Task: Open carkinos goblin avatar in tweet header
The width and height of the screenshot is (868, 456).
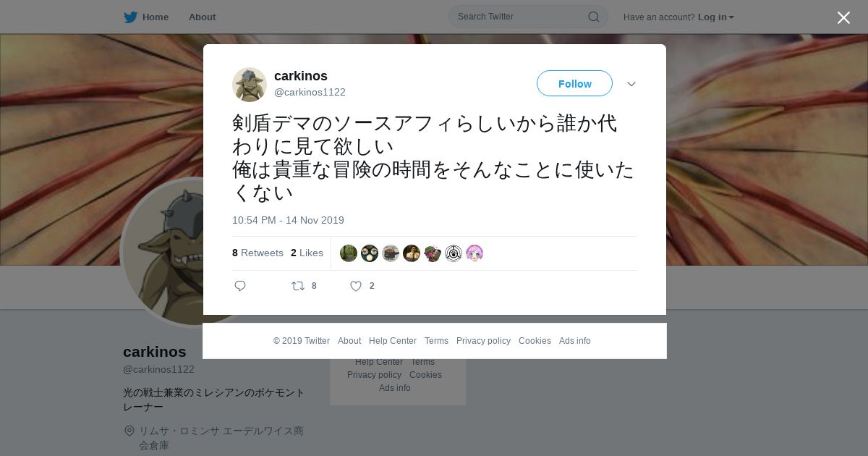Action: click(x=250, y=85)
